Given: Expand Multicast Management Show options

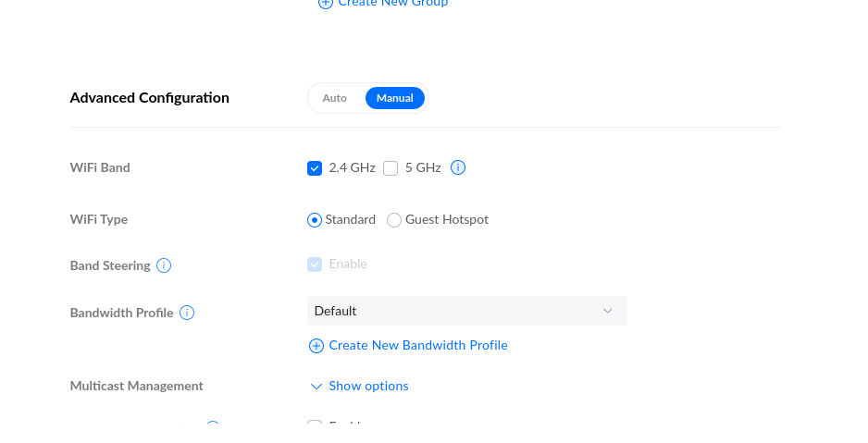Looking at the screenshot, I should coord(368,387).
